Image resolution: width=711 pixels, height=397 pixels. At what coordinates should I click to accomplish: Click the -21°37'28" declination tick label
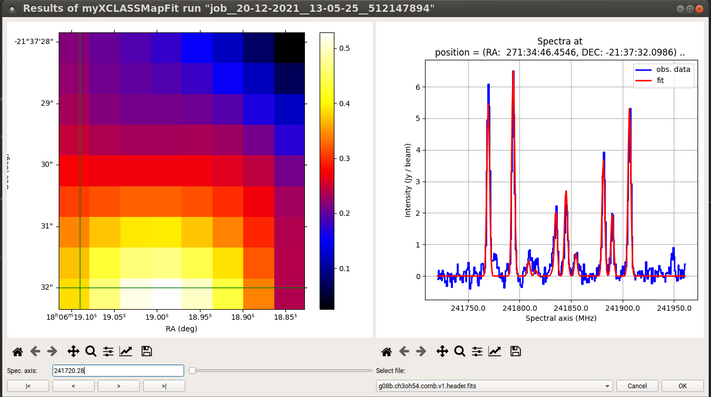pyautogui.click(x=34, y=42)
